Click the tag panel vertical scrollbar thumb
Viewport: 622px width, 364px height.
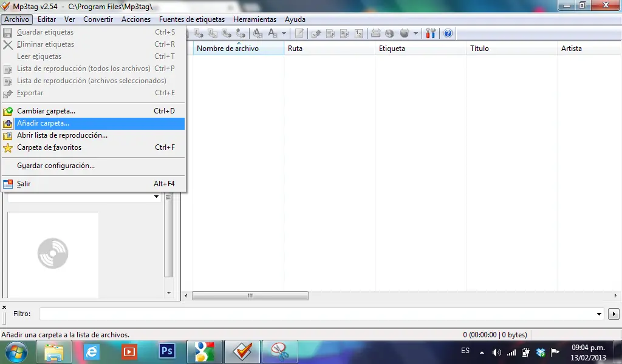click(x=168, y=235)
